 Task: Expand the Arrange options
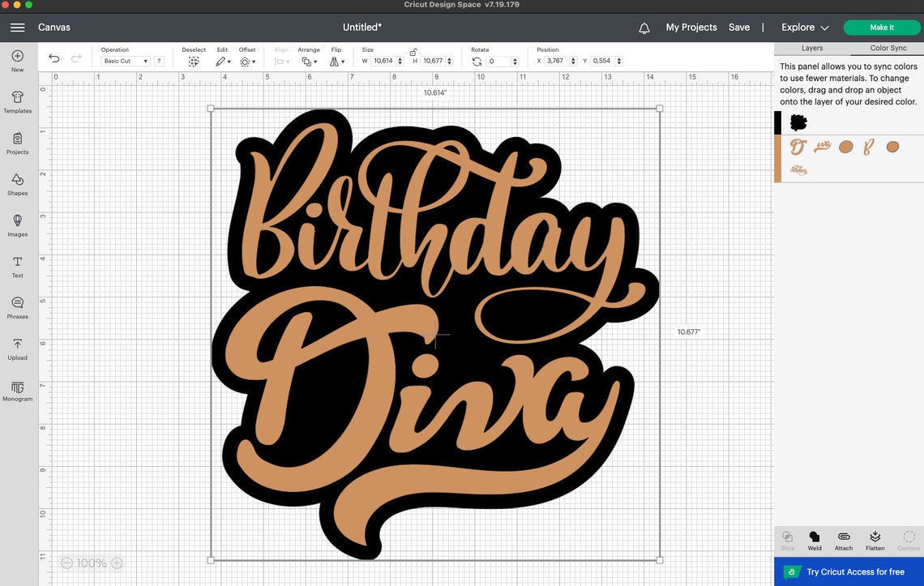(x=310, y=61)
